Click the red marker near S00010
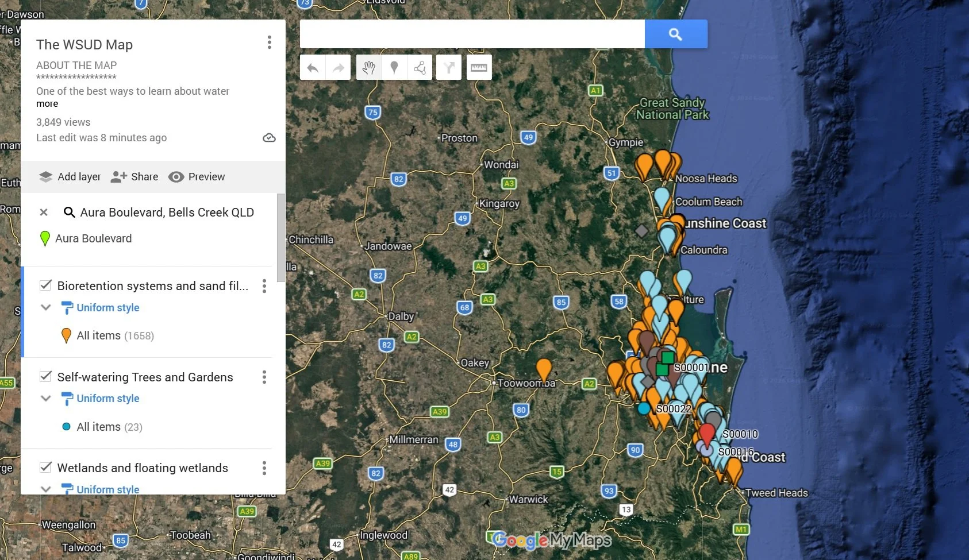 pos(707,435)
